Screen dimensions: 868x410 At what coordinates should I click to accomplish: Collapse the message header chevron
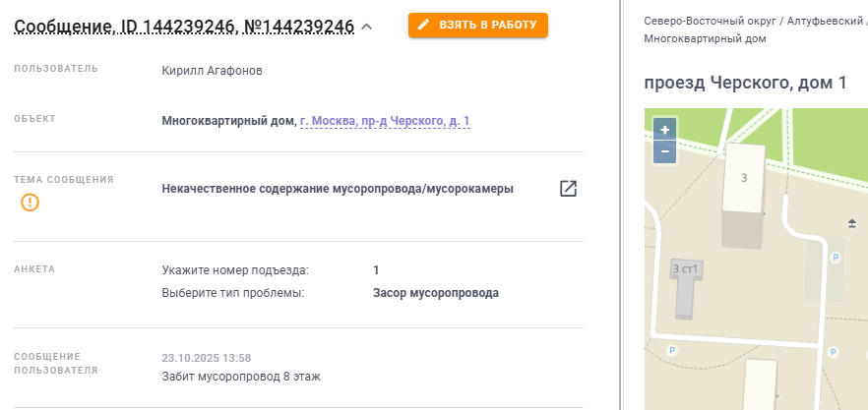tap(367, 27)
